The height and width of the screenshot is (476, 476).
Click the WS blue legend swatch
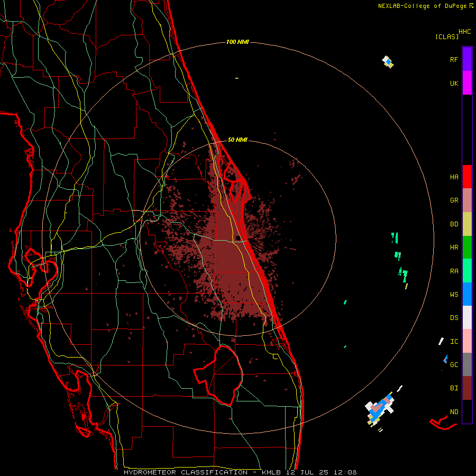tap(467, 294)
